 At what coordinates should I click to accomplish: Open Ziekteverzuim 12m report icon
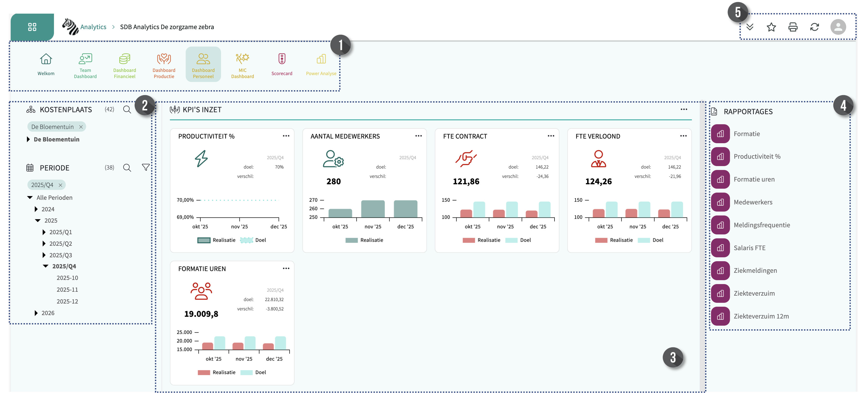click(720, 316)
